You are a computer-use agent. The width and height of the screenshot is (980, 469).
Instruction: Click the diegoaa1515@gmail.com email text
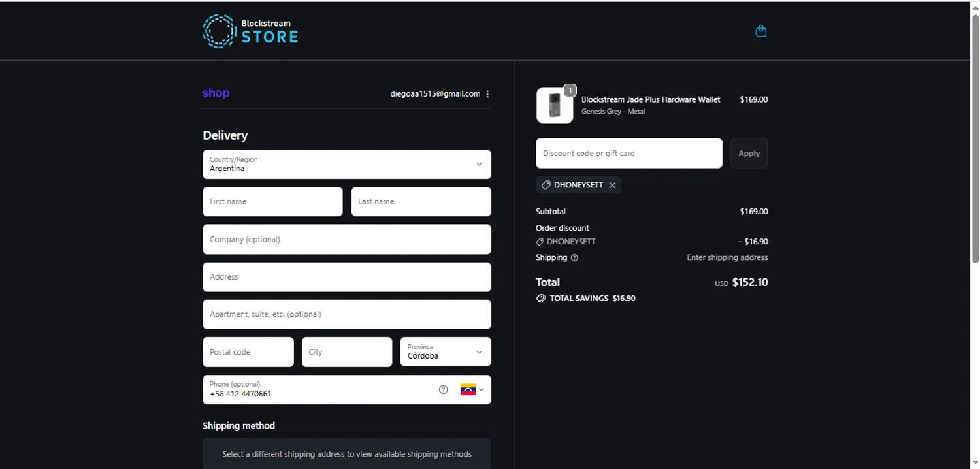[x=435, y=94]
